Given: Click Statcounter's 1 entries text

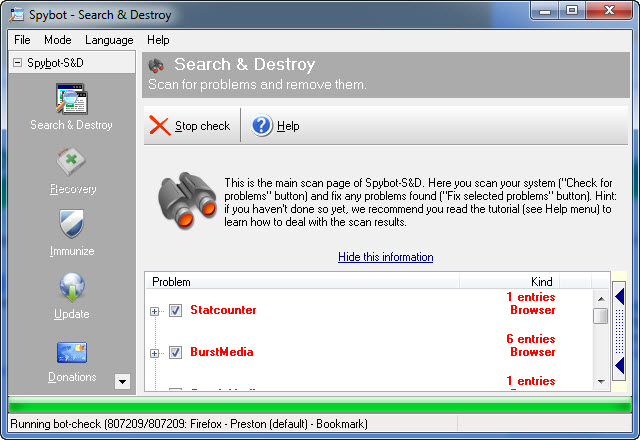Looking at the screenshot, I should (531, 297).
